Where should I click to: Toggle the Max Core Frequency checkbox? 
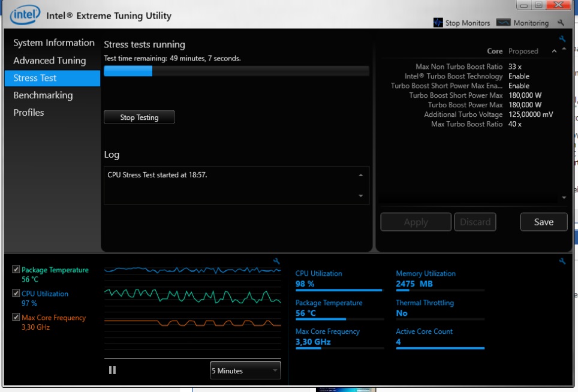coord(16,317)
